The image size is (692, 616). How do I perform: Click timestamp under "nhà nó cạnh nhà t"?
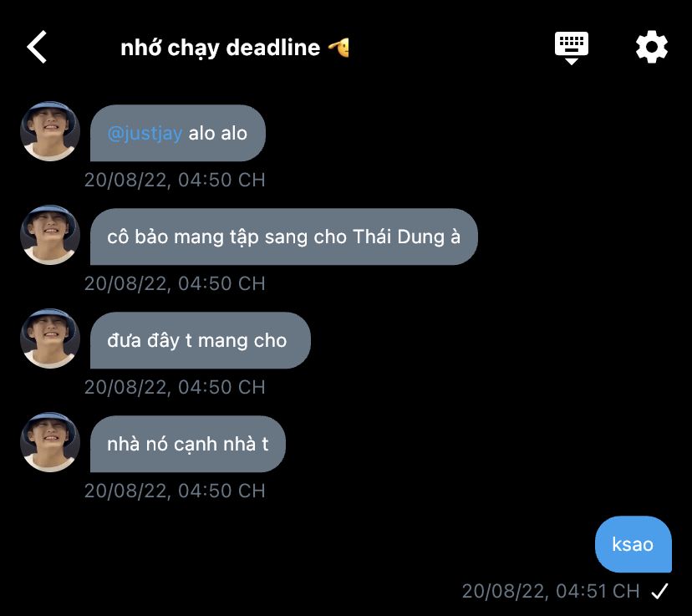point(175,491)
